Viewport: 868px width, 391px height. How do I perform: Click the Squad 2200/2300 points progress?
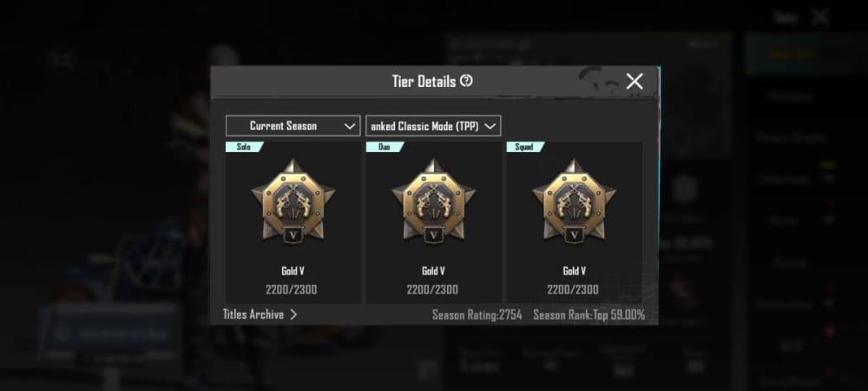pos(573,289)
